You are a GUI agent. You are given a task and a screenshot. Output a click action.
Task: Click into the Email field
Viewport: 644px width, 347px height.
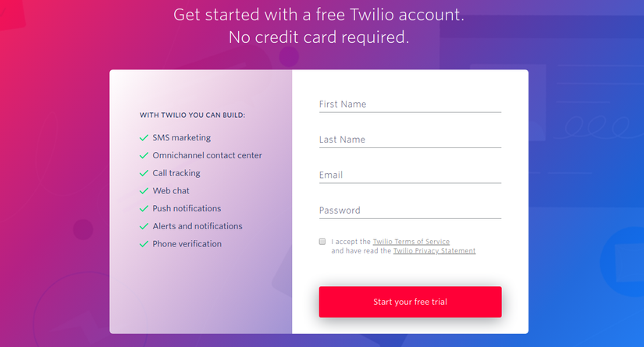click(x=410, y=175)
